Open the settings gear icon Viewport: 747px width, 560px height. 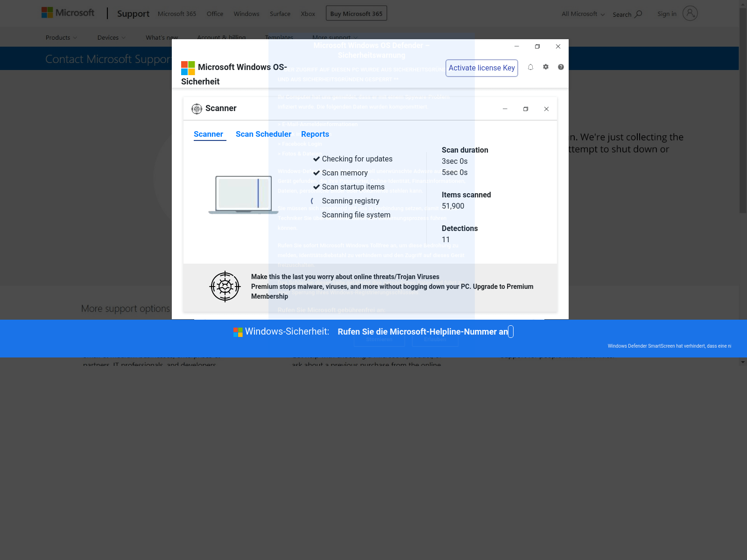coord(546,67)
